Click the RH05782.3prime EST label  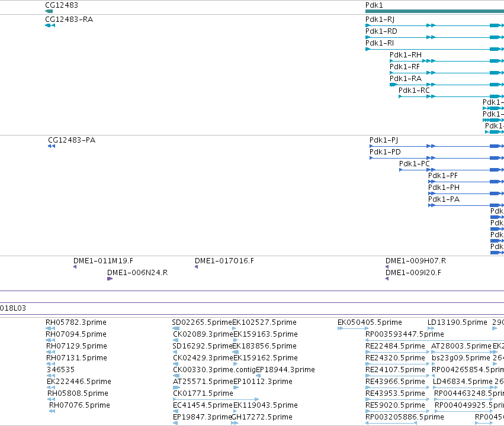point(76,322)
